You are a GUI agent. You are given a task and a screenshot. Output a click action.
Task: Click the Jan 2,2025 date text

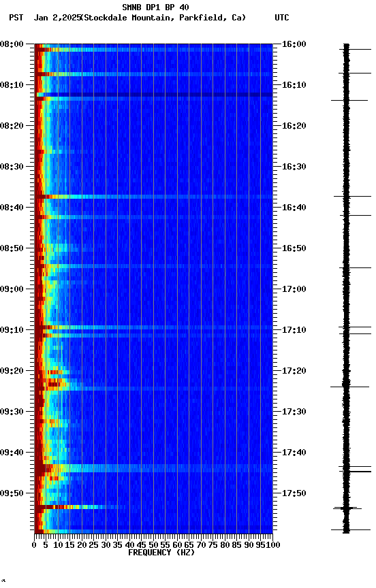[57, 18]
